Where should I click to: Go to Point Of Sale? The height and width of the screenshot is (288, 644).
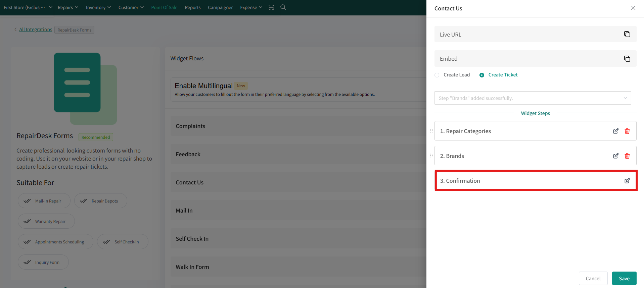pyautogui.click(x=164, y=7)
